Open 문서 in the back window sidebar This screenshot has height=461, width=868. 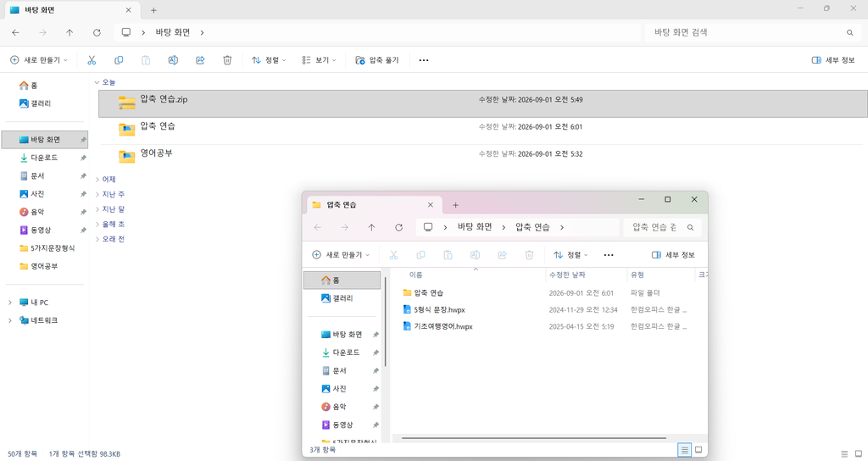tap(45, 176)
